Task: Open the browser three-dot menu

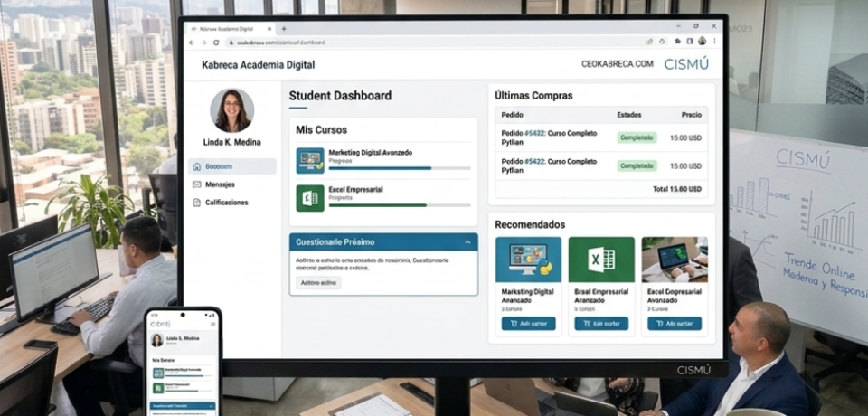Action: [714, 42]
